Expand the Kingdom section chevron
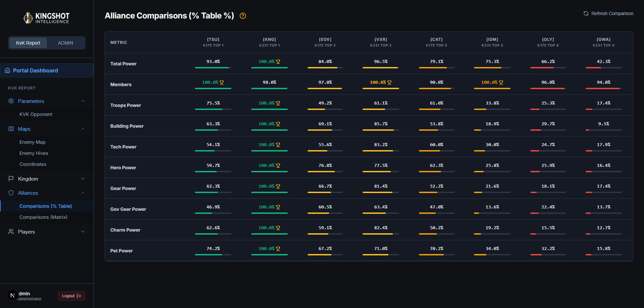 click(x=83, y=179)
